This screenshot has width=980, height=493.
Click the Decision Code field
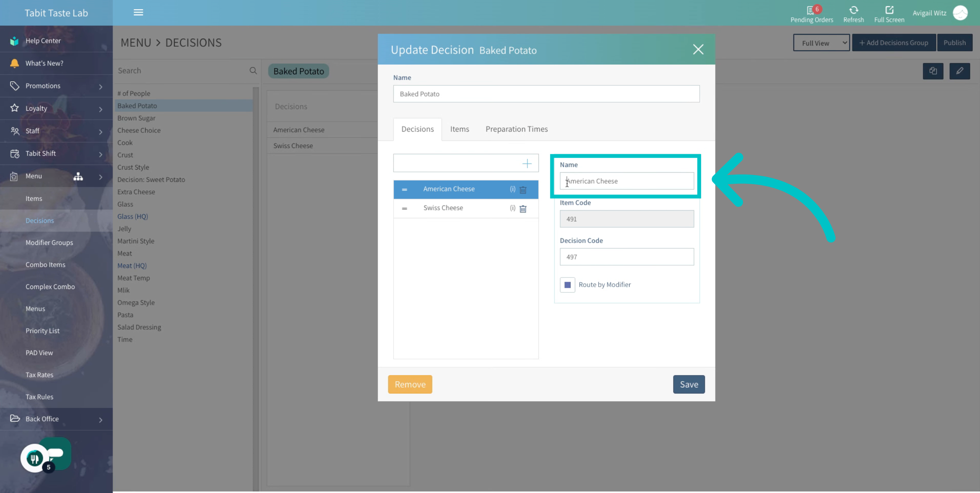[x=627, y=257]
